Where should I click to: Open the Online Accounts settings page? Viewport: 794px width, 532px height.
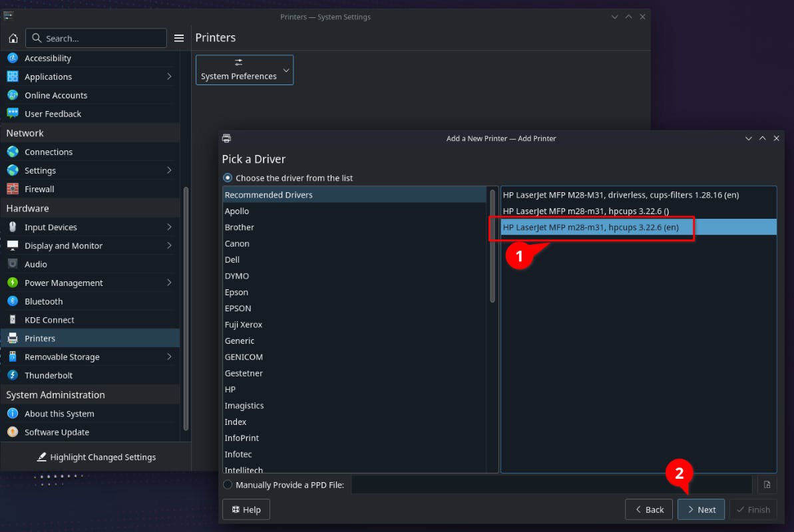pos(90,95)
